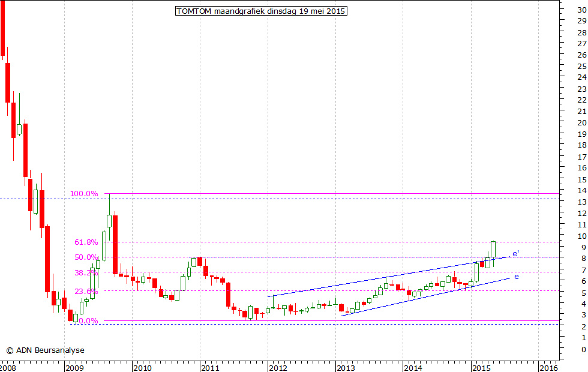Select the 50.0% Fibonacci level label
The image size is (588, 372).
pyautogui.click(x=86, y=257)
